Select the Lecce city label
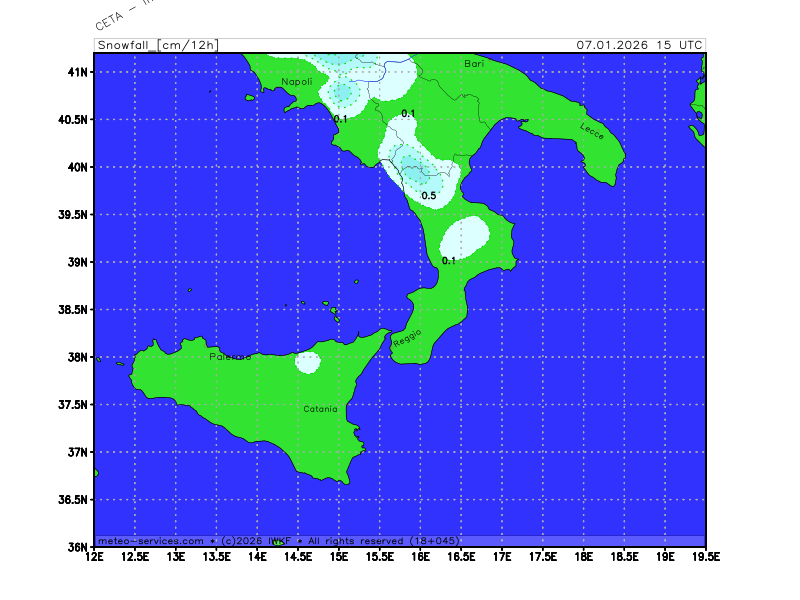The image size is (800, 600). point(592,129)
